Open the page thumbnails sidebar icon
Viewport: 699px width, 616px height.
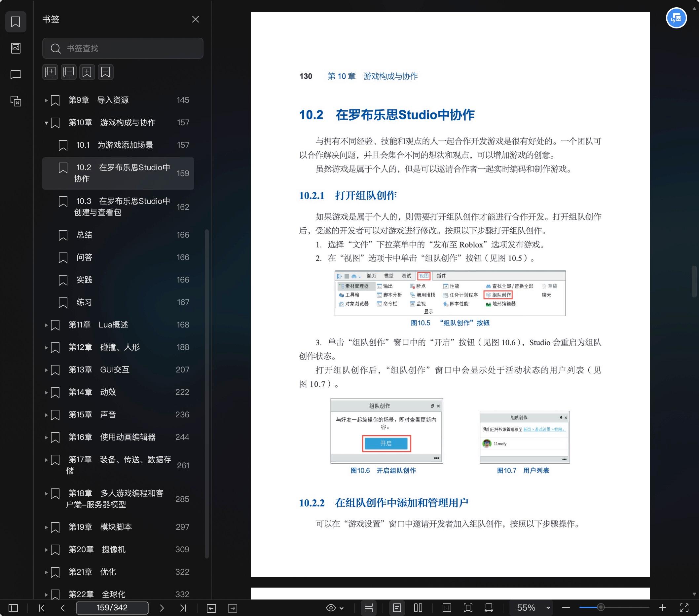(x=16, y=48)
